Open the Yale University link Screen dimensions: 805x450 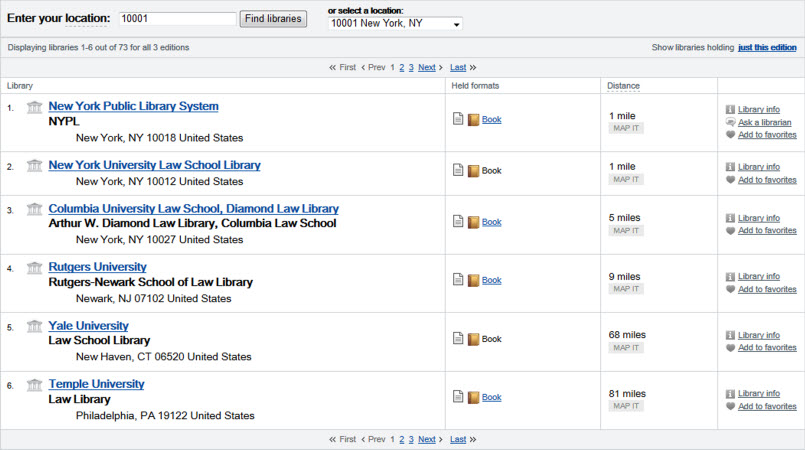pos(88,326)
